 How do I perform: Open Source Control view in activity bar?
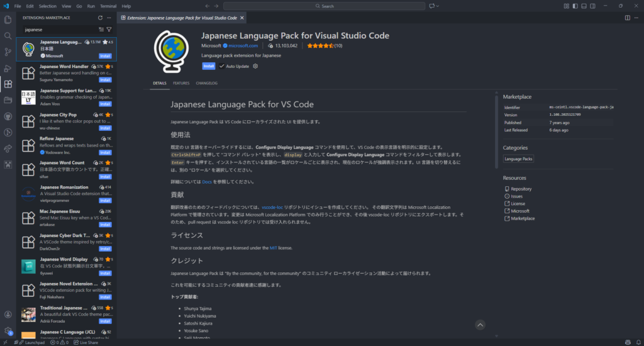pos(8,52)
